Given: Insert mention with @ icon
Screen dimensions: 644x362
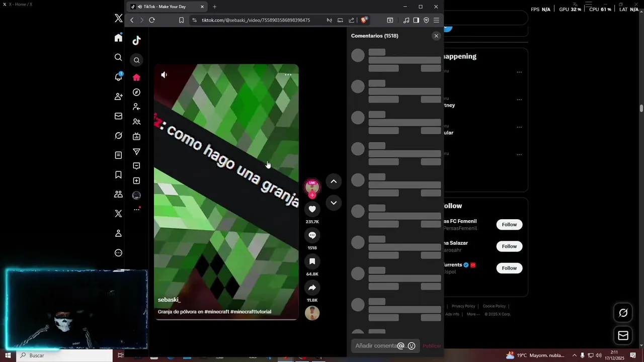Looking at the screenshot, I should point(401,346).
